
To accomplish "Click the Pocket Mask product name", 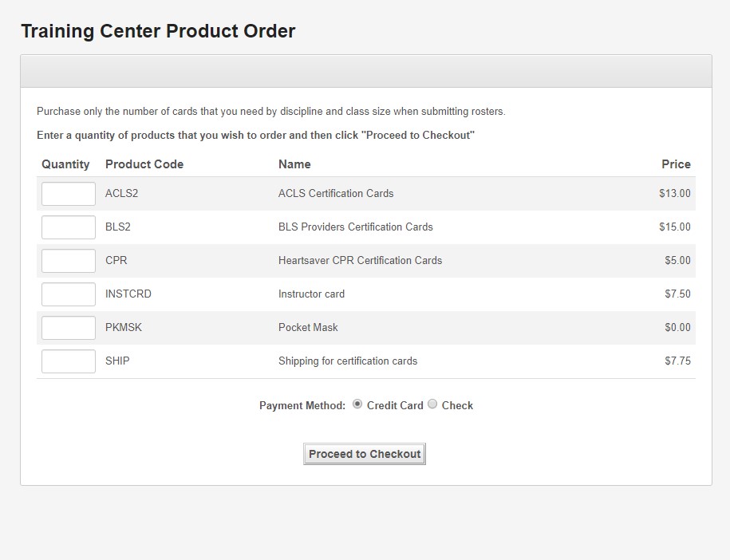I will (308, 327).
